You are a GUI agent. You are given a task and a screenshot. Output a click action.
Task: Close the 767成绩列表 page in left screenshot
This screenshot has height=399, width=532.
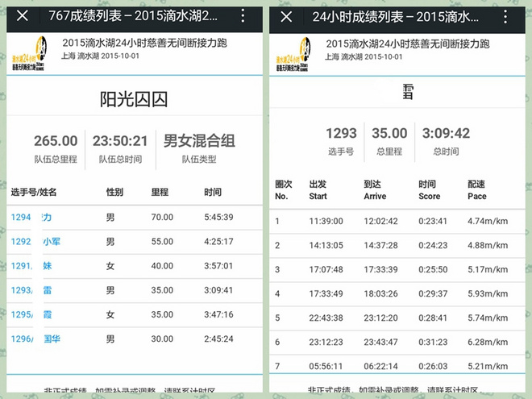click(x=23, y=15)
